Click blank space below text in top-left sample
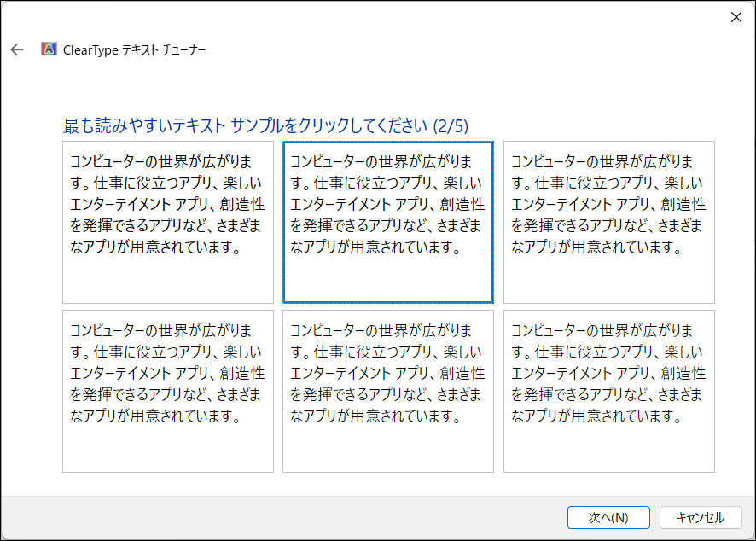The image size is (756, 541). pyautogui.click(x=168, y=280)
